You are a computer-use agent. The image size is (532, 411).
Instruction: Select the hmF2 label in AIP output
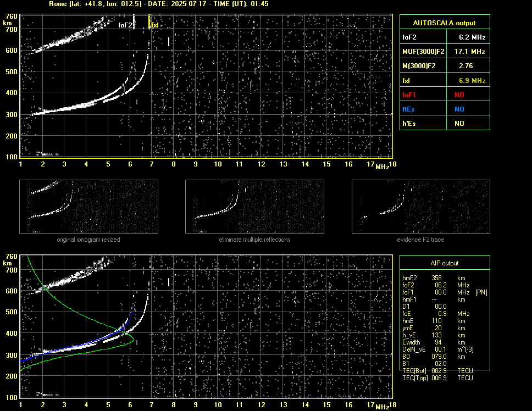click(x=409, y=278)
